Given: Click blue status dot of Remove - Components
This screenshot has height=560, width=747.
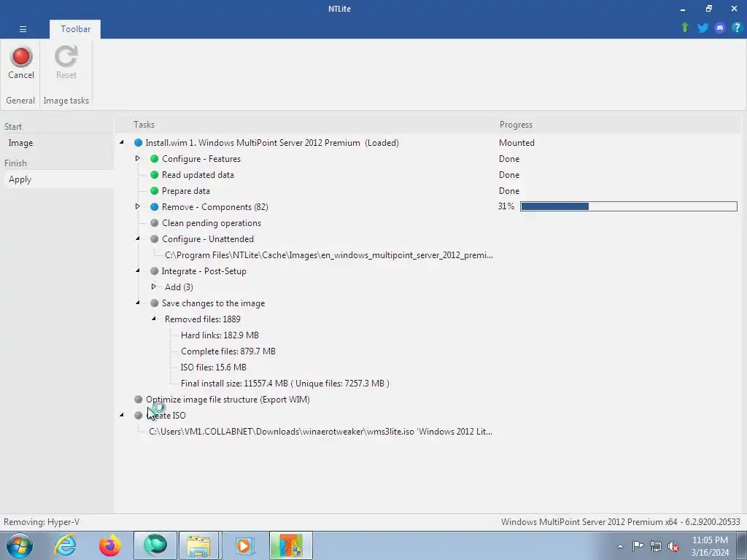Looking at the screenshot, I should click(155, 207).
